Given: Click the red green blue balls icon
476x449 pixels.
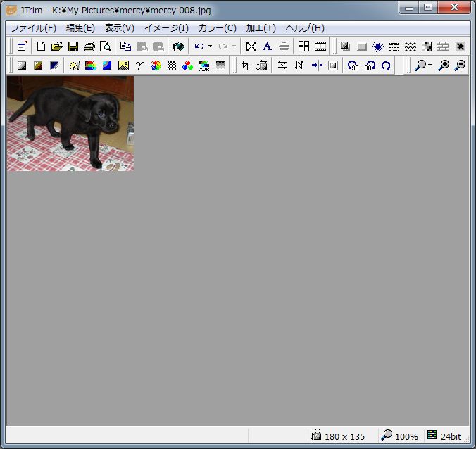Looking at the screenshot, I should click(187, 65).
